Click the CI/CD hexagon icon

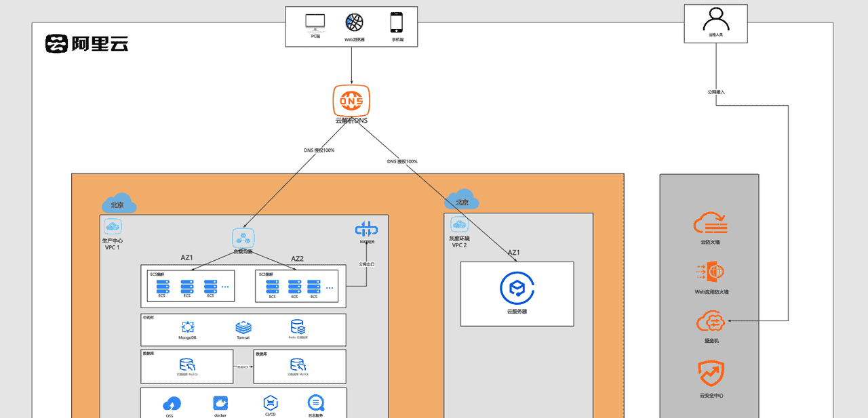click(270, 402)
